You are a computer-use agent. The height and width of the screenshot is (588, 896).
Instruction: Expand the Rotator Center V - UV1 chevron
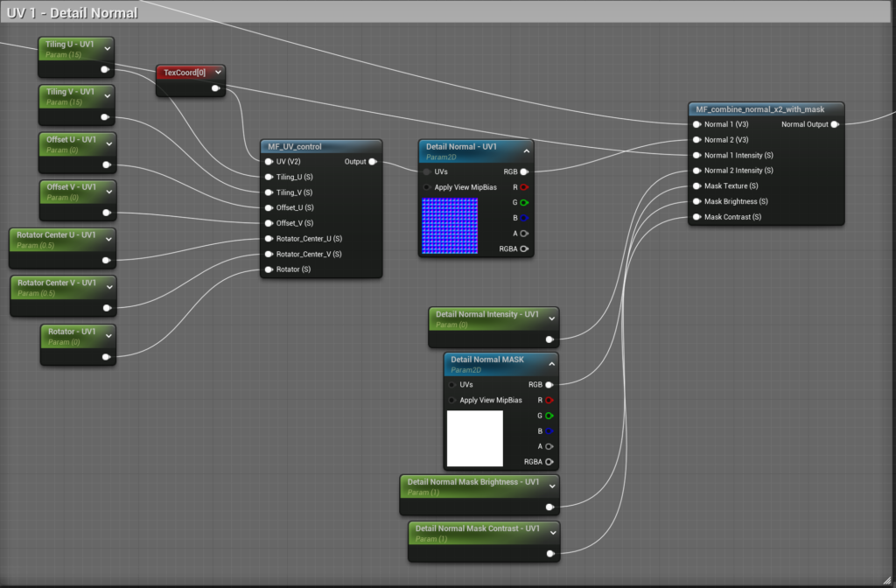[108, 287]
